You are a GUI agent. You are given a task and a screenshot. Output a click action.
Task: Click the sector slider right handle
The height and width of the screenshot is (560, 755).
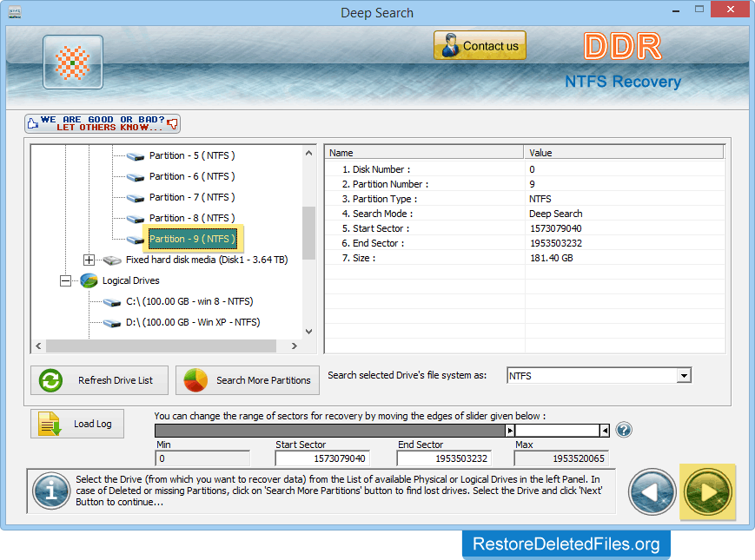(605, 431)
